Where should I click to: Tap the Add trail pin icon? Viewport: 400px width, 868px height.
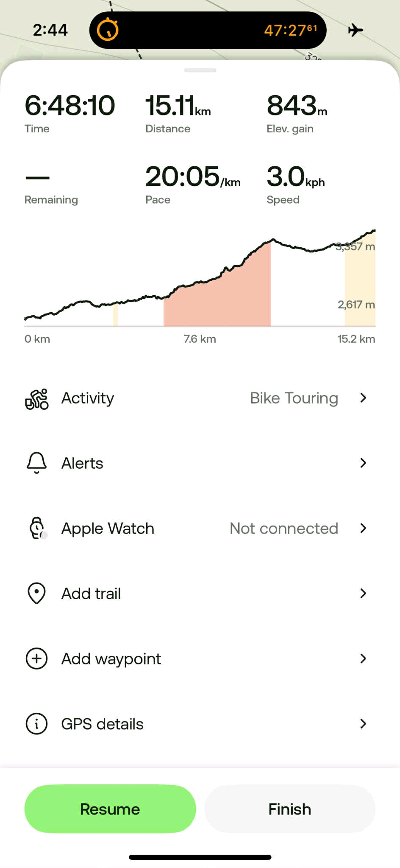click(37, 593)
